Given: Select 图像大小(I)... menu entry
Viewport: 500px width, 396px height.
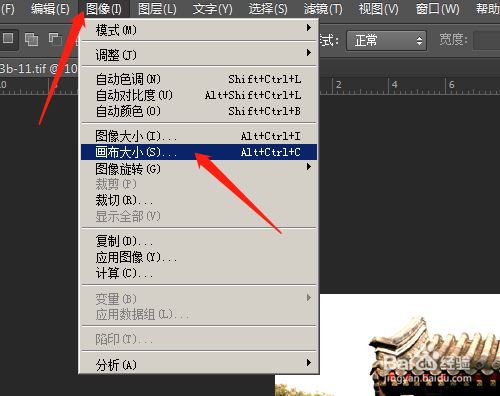Looking at the screenshot, I should pos(199,136).
